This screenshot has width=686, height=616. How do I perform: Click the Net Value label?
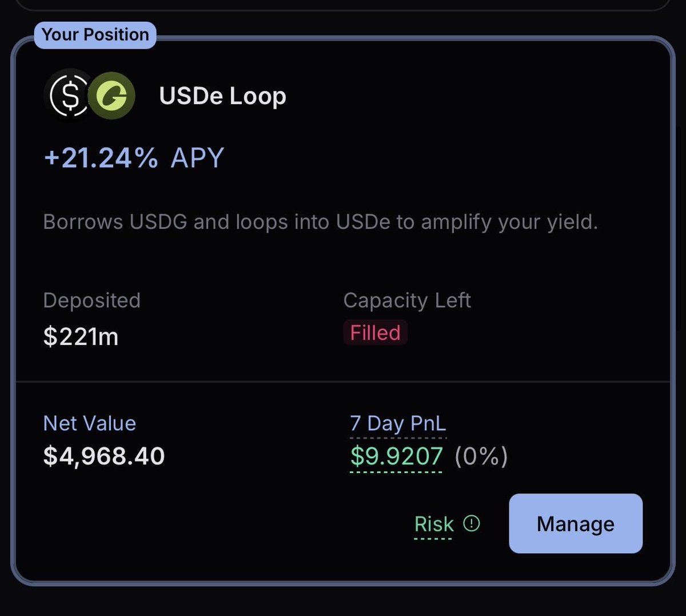(x=90, y=423)
